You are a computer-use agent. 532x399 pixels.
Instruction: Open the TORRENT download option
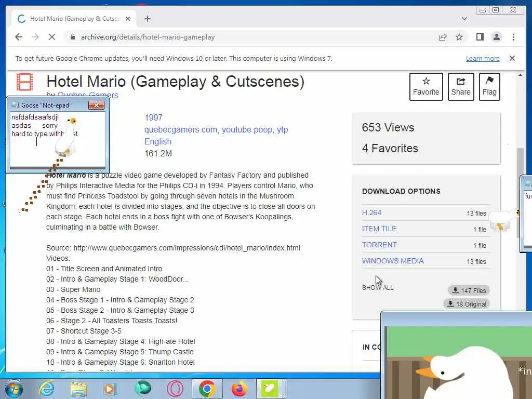pos(379,245)
